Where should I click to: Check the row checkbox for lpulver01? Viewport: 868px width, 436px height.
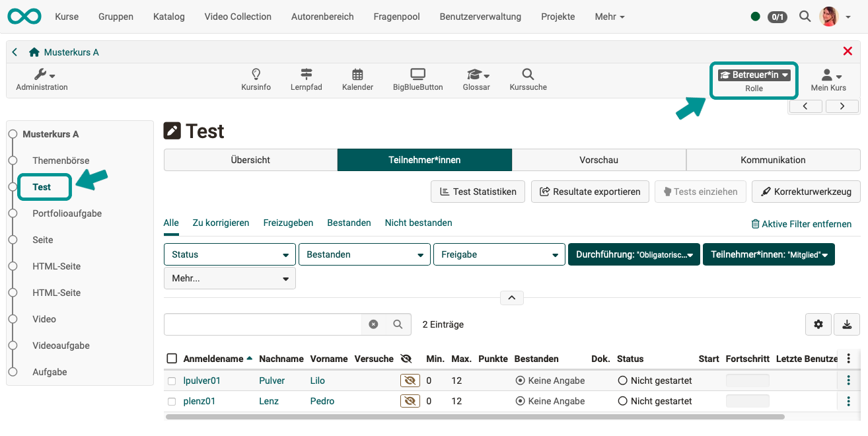point(172,381)
